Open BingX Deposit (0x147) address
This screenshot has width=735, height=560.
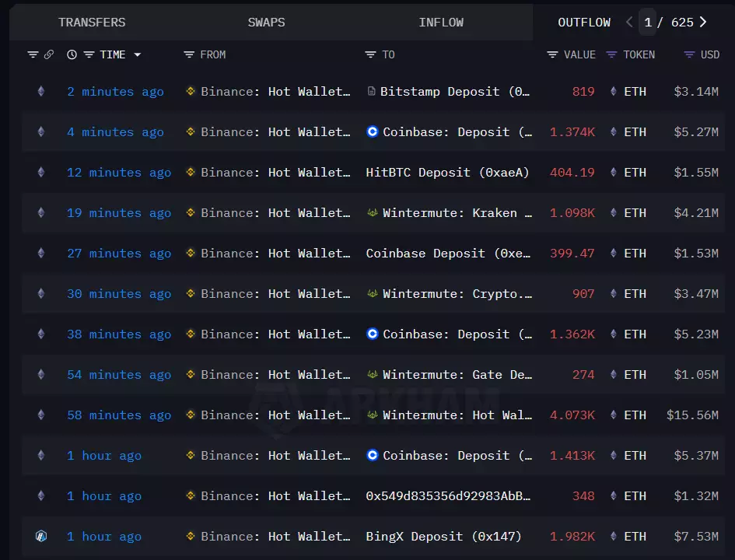pos(443,536)
